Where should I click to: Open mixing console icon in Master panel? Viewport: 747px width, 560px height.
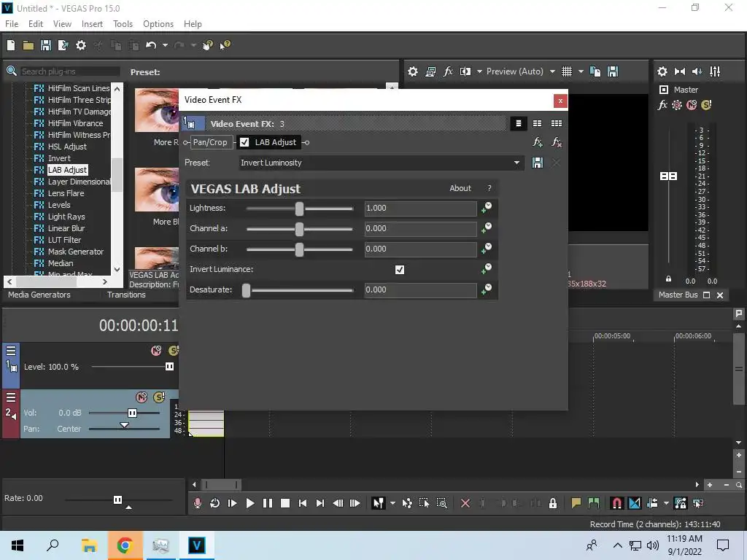[x=715, y=71]
